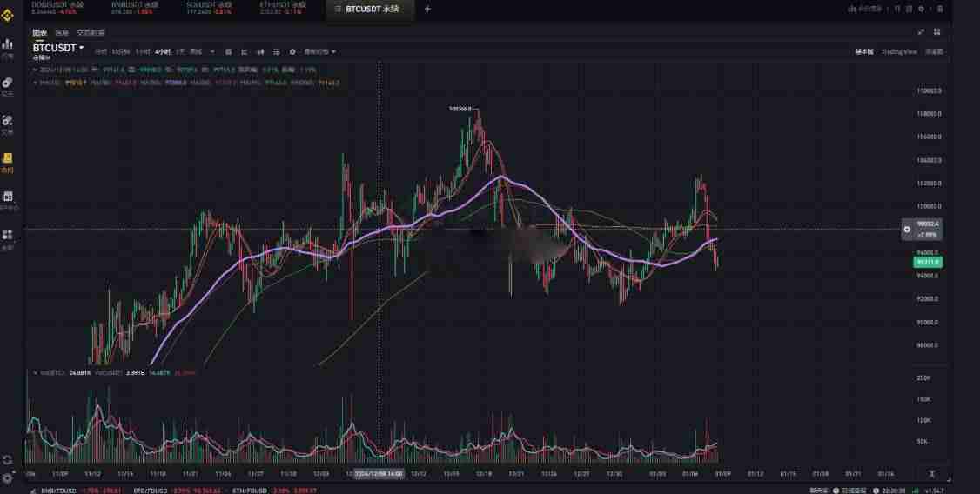Open the trading data tab
The height and width of the screenshot is (494, 980).
tap(91, 32)
